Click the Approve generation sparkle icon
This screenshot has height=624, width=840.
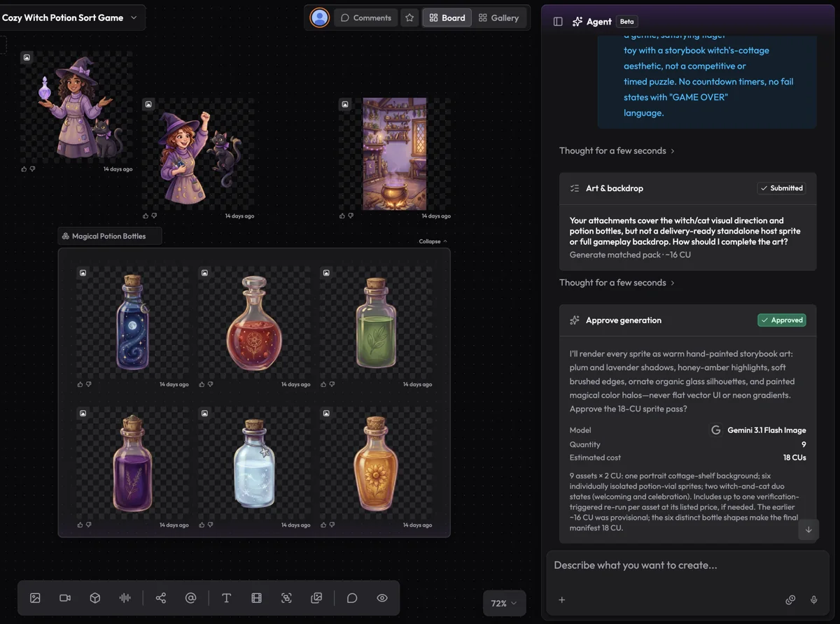click(x=575, y=320)
